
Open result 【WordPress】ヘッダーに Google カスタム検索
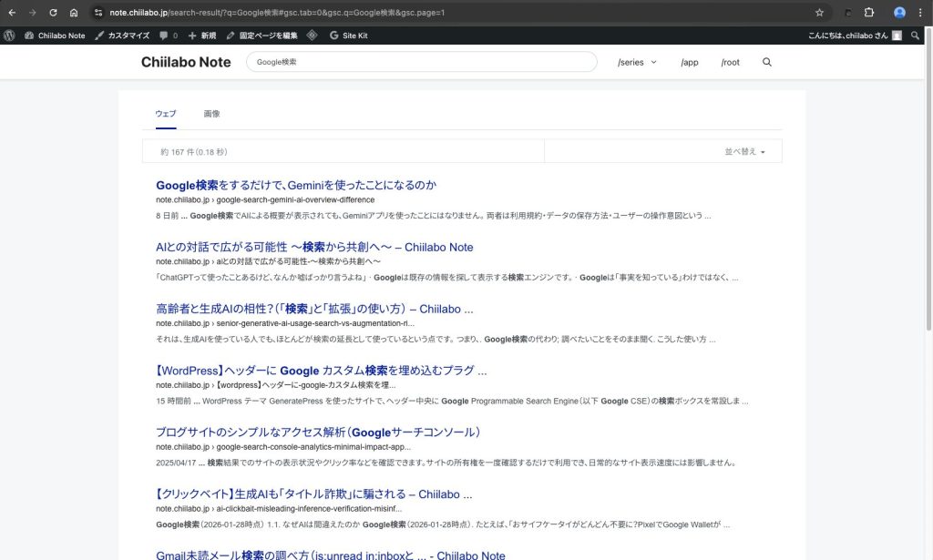point(322,371)
